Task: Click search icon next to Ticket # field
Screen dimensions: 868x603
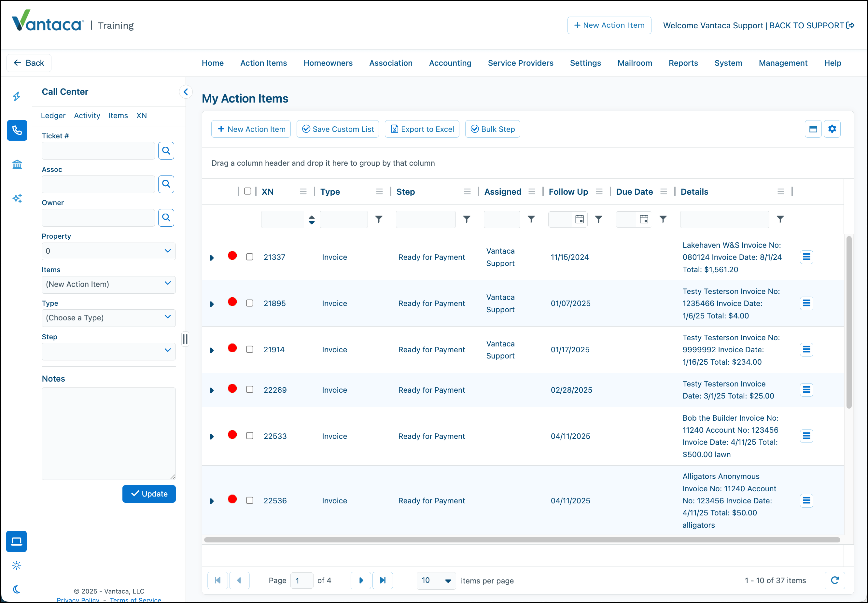Action: [166, 151]
